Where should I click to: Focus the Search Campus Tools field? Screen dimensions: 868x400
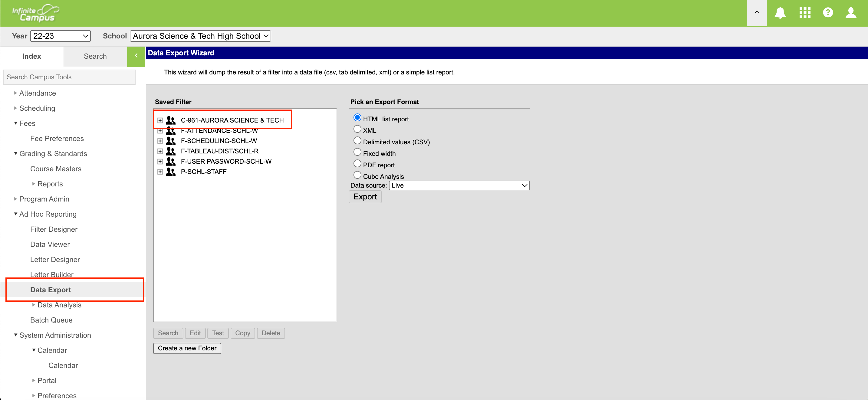[x=69, y=77]
